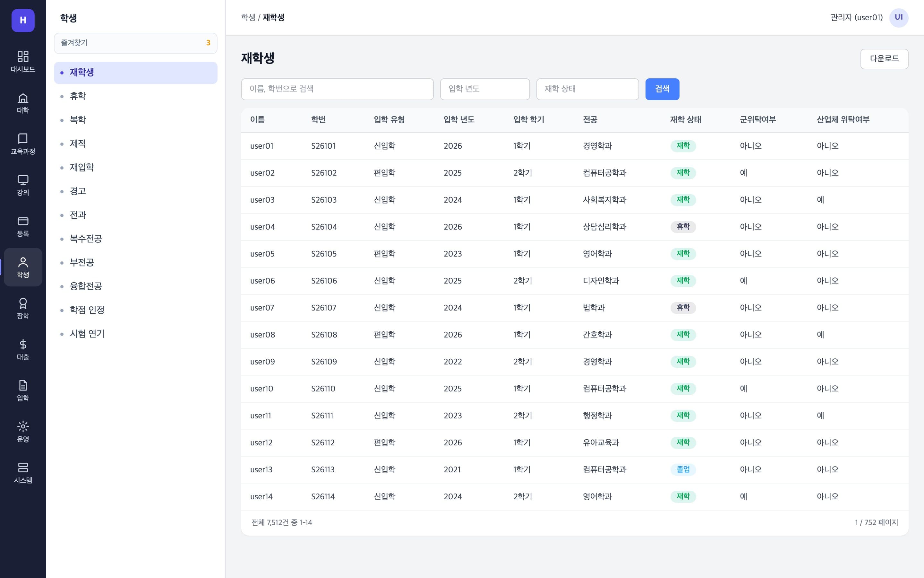The image size is (924, 578).
Task: Open the 전과 menu item
Action: tap(135, 215)
